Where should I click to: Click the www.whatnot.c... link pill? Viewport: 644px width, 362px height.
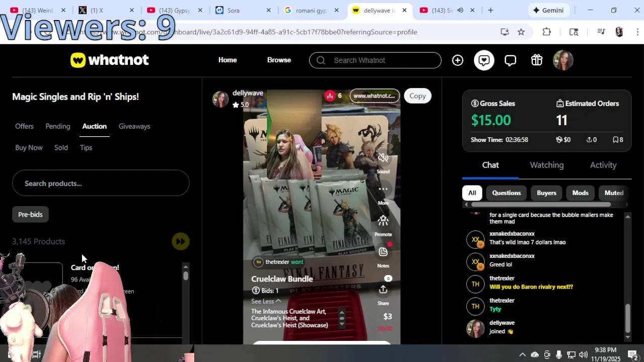pos(374,96)
